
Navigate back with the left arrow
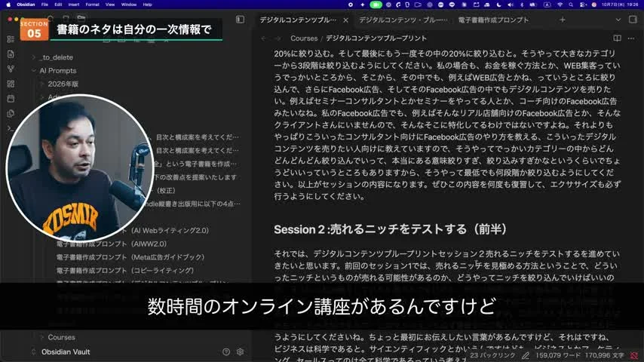(264, 38)
